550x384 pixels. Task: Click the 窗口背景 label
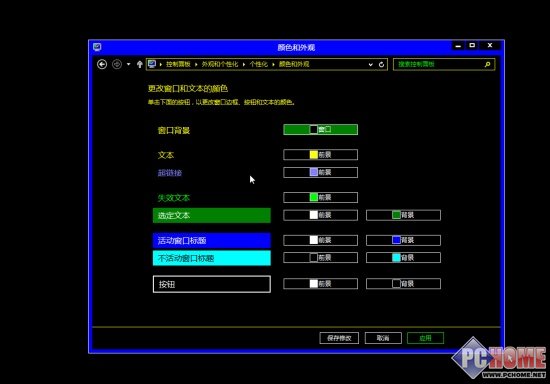coord(174,130)
